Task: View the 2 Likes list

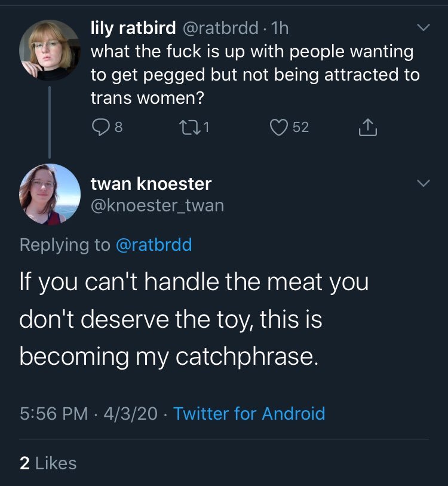Action: [48, 463]
